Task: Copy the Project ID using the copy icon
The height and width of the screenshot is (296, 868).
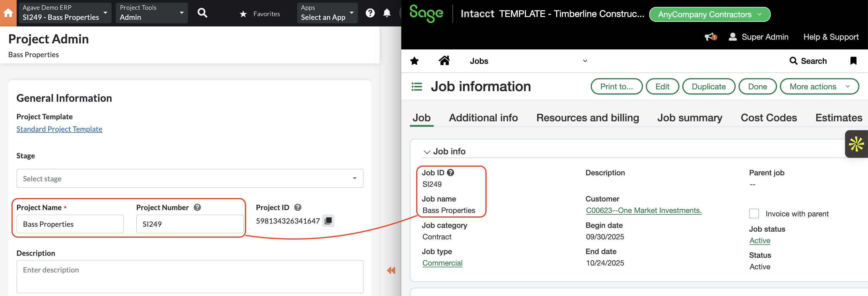Action: point(328,221)
